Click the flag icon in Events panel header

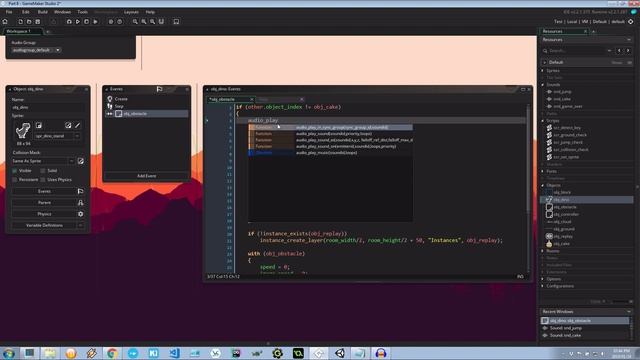point(160,89)
